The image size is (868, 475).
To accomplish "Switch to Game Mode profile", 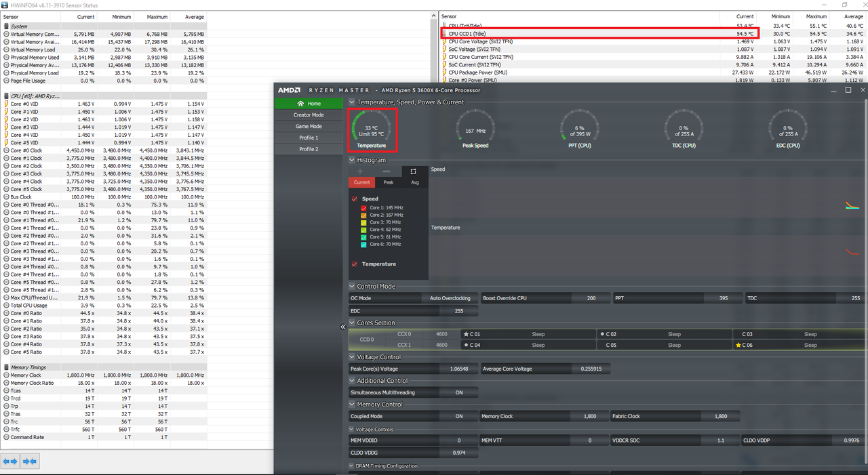I will (309, 126).
